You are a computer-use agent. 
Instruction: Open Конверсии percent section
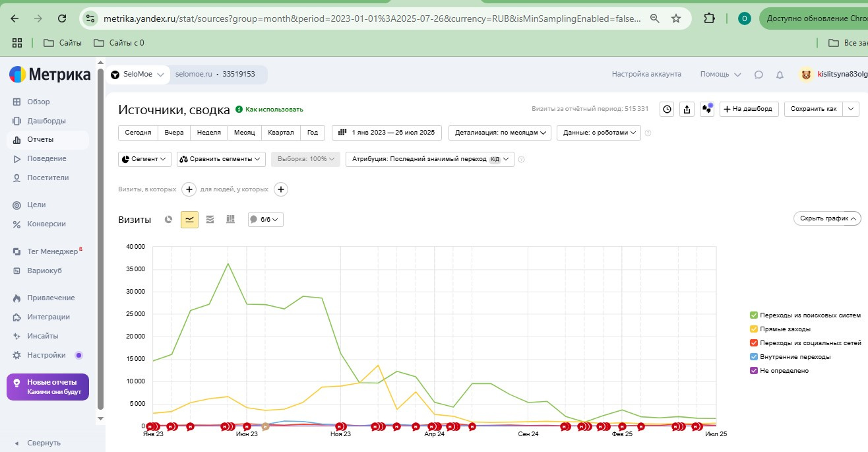click(x=46, y=224)
